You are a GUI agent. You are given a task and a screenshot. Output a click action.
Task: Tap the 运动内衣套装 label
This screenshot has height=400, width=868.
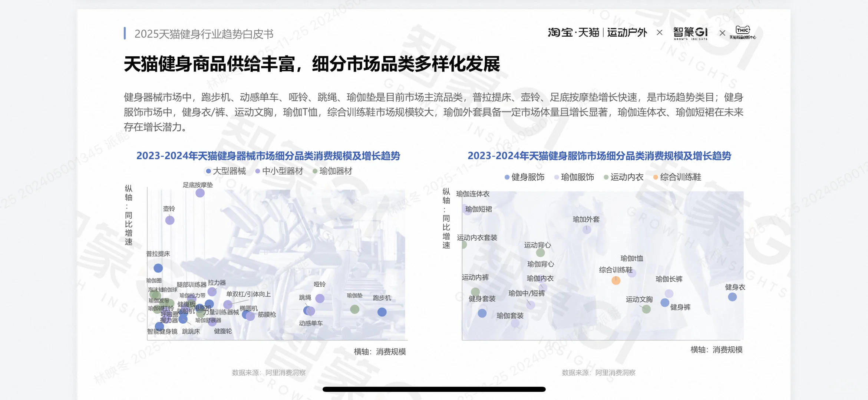(x=477, y=237)
